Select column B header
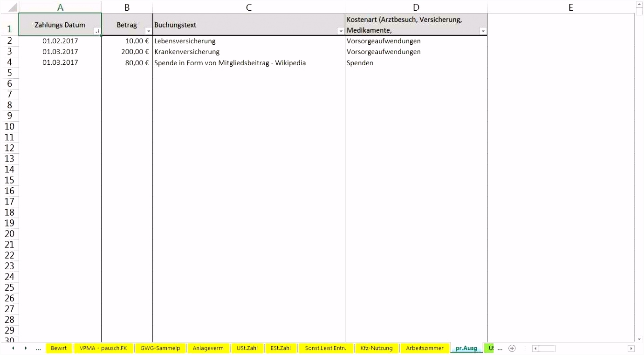The height and width of the screenshot is (355, 644). [x=127, y=7]
